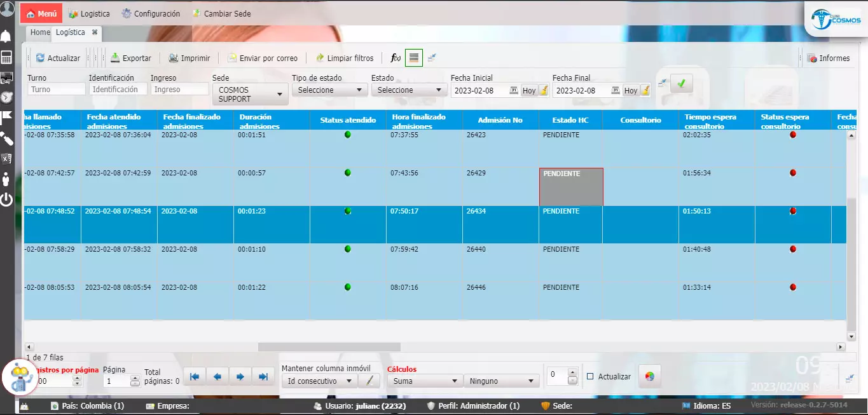The width and height of the screenshot is (868, 415).
Task: Click the notification bell in the sidebar
Action: coord(6,36)
